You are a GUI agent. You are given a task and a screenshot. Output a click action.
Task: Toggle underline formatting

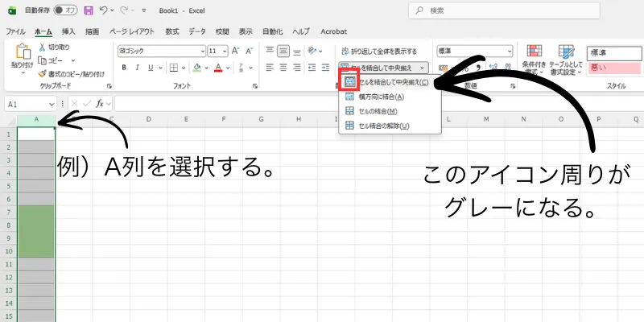pyautogui.click(x=151, y=68)
